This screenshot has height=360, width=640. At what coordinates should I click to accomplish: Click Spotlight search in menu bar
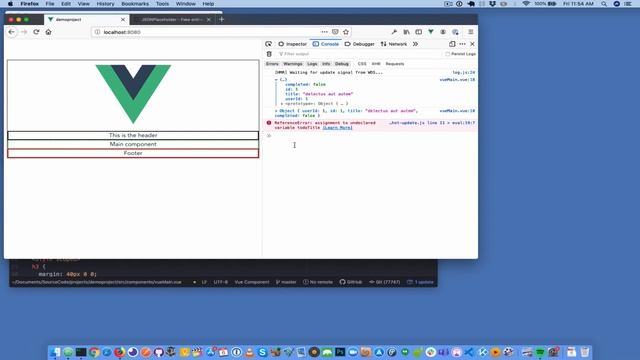604,4
